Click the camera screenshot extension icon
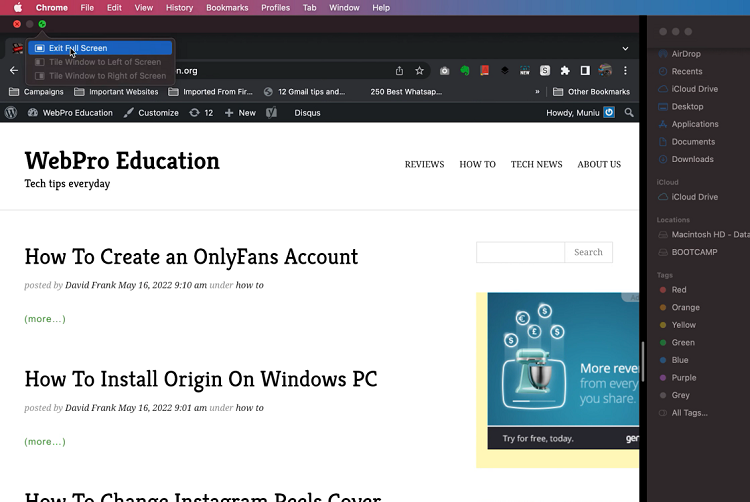Image resolution: width=750 pixels, height=502 pixels. tap(445, 71)
